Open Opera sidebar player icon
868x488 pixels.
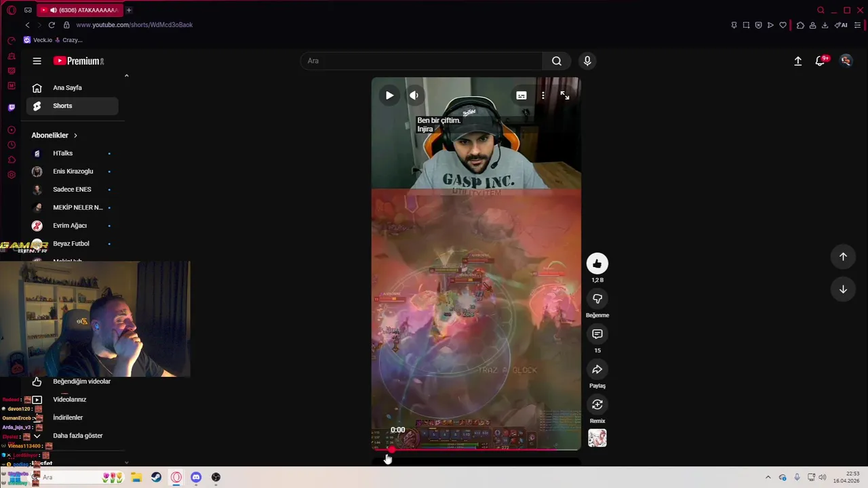pyautogui.click(x=12, y=130)
